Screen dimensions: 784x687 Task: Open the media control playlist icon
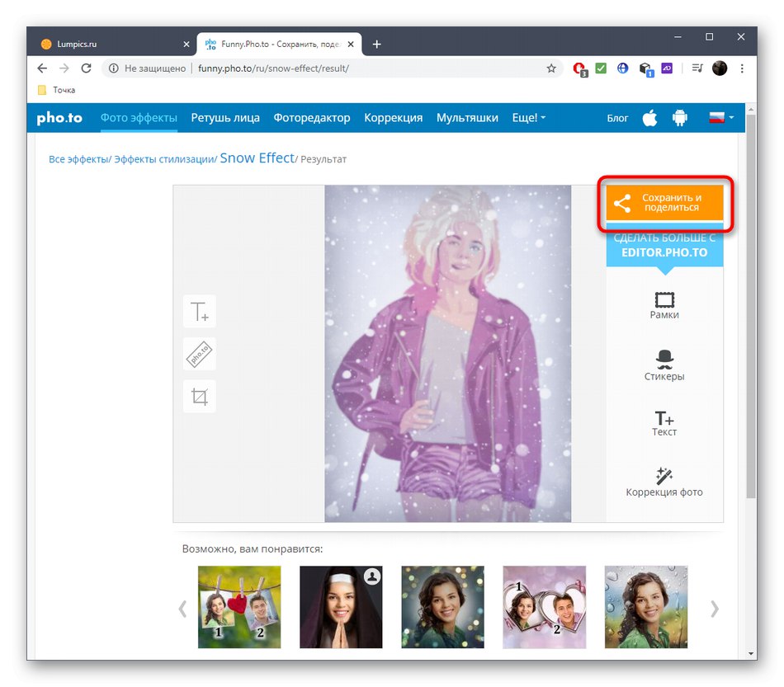coord(697,68)
